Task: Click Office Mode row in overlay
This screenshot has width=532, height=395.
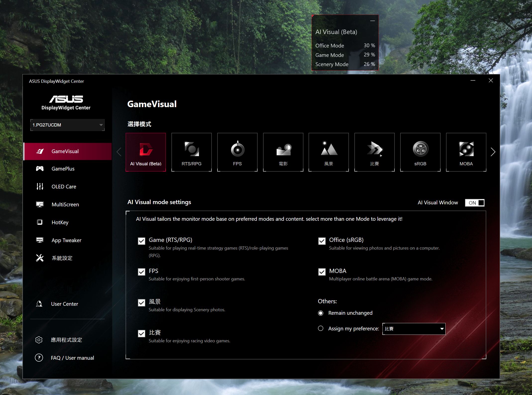Action: (x=345, y=45)
